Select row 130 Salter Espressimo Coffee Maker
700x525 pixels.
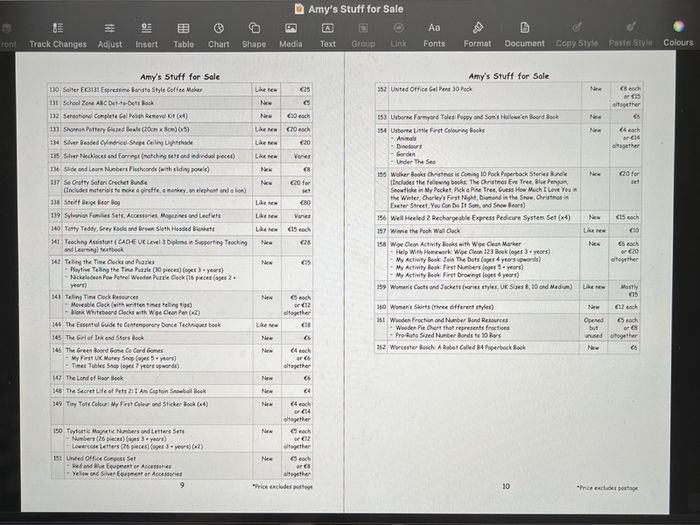[180, 89]
